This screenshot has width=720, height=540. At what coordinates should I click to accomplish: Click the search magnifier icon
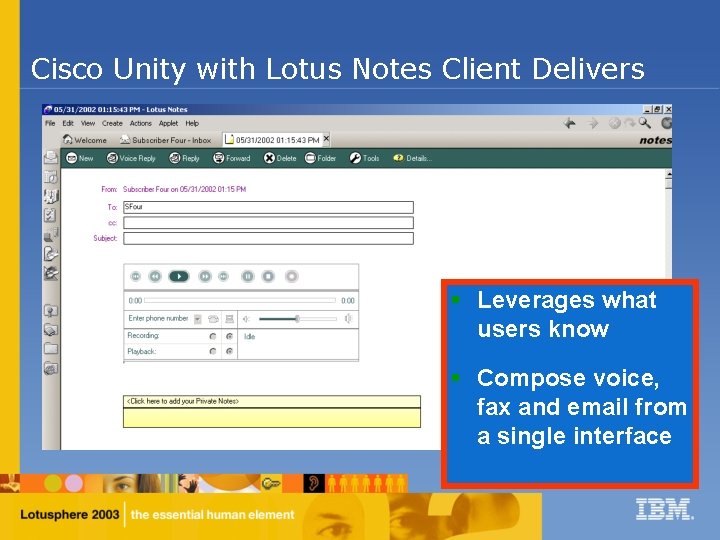pos(645,123)
